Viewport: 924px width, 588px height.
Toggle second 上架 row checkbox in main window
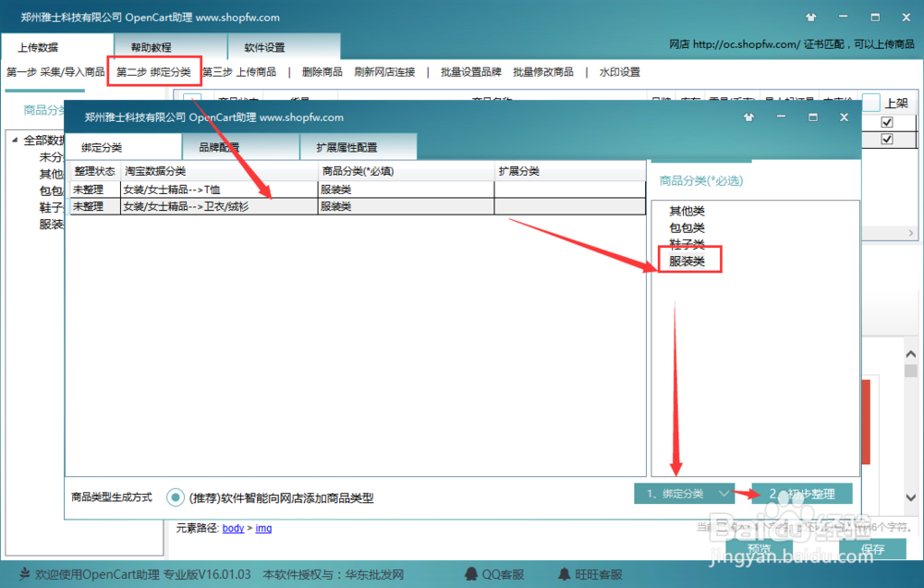pyautogui.click(x=887, y=140)
